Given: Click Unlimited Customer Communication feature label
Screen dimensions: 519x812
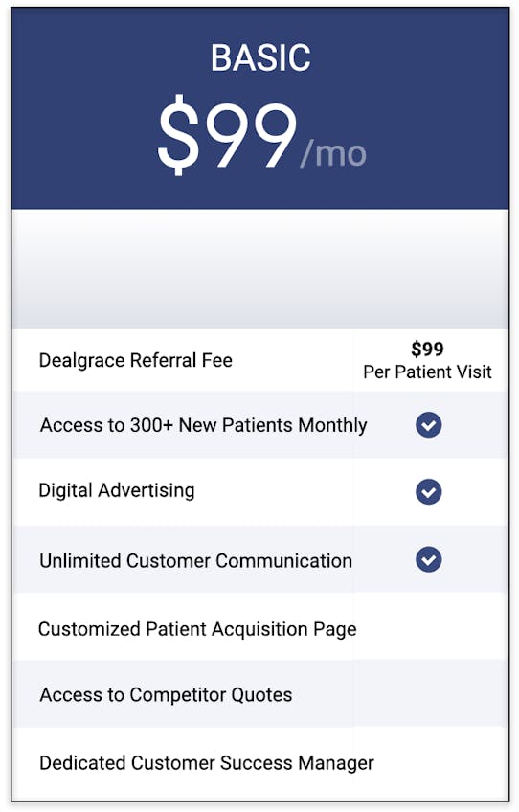Looking at the screenshot, I should (x=195, y=561).
